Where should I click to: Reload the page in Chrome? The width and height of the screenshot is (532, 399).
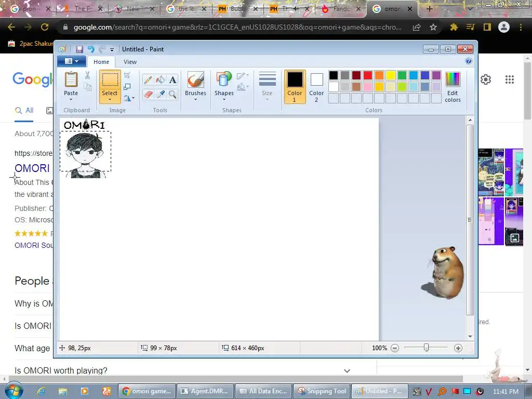click(45, 27)
